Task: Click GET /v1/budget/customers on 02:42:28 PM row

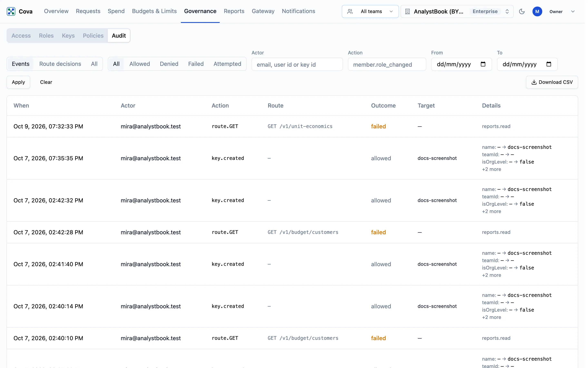Action: [x=303, y=232]
